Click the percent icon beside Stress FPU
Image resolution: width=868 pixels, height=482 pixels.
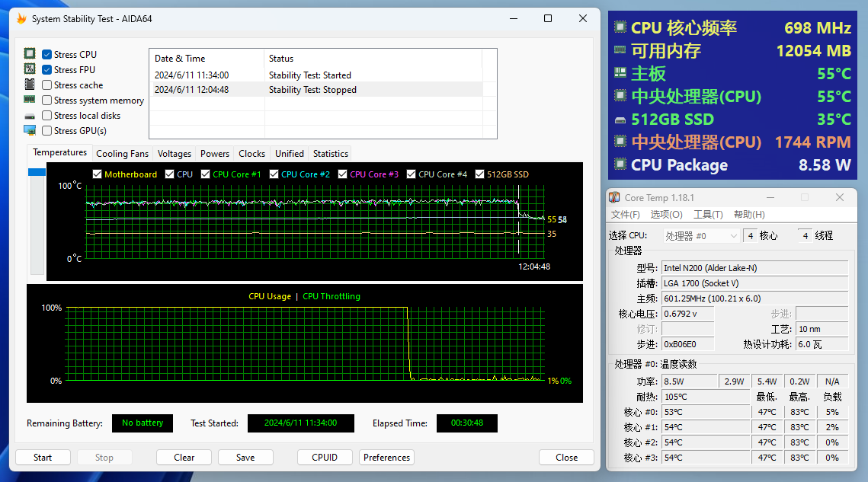pos(30,69)
